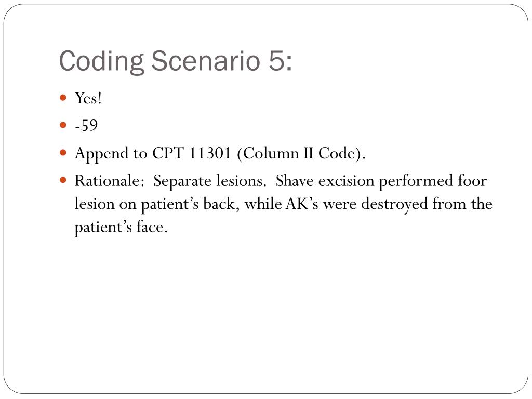
Task: Select the "Yes!" text line
Action: click(x=88, y=98)
